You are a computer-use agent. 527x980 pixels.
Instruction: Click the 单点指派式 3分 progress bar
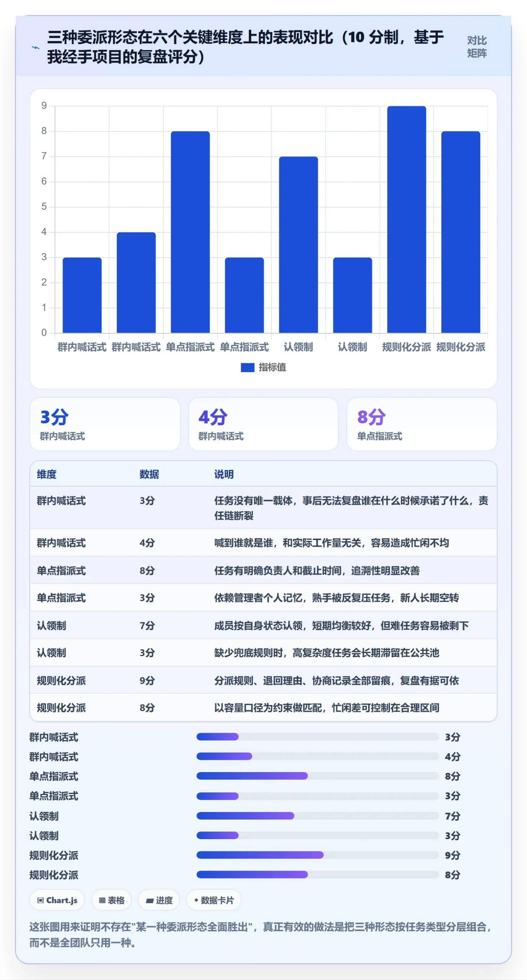click(x=317, y=796)
